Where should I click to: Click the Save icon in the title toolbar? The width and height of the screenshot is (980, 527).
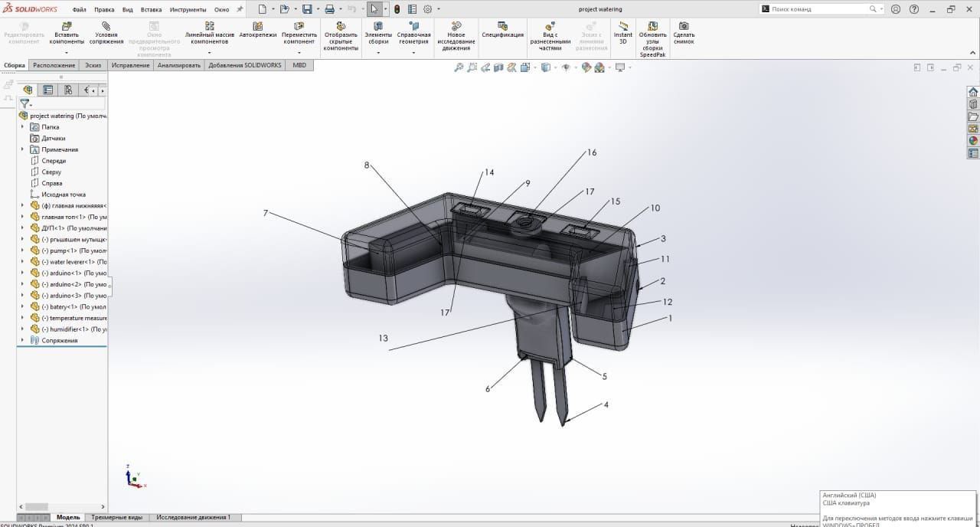click(307, 9)
